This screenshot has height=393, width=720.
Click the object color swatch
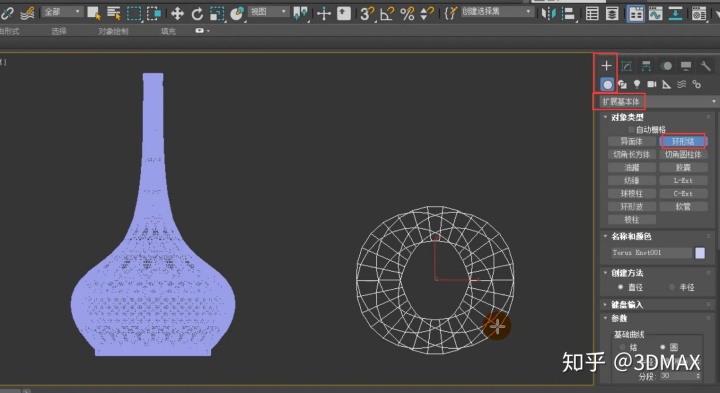(700, 253)
